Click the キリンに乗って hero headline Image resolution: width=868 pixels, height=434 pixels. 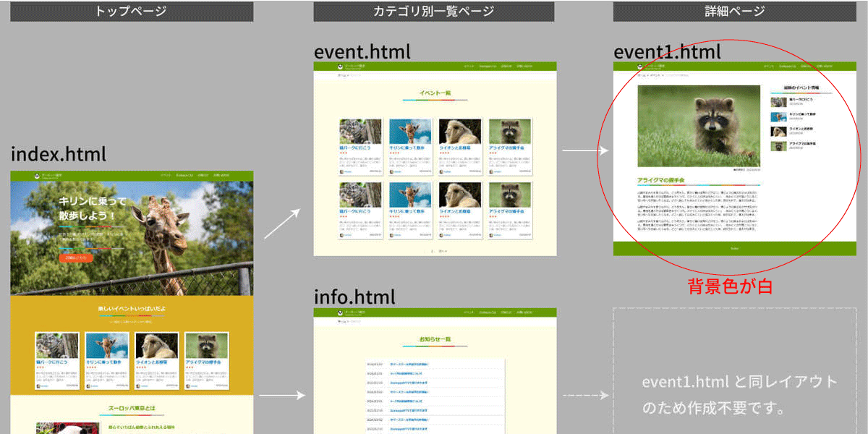point(93,202)
